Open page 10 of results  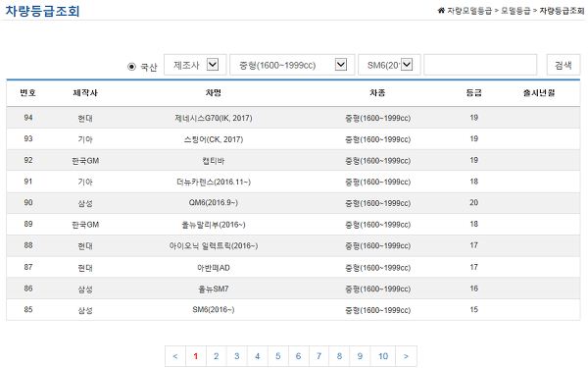click(383, 356)
